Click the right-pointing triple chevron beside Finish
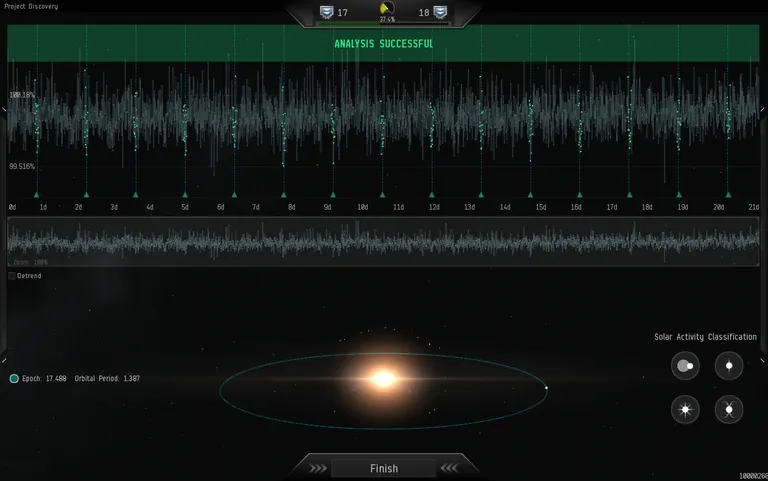 pos(318,468)
